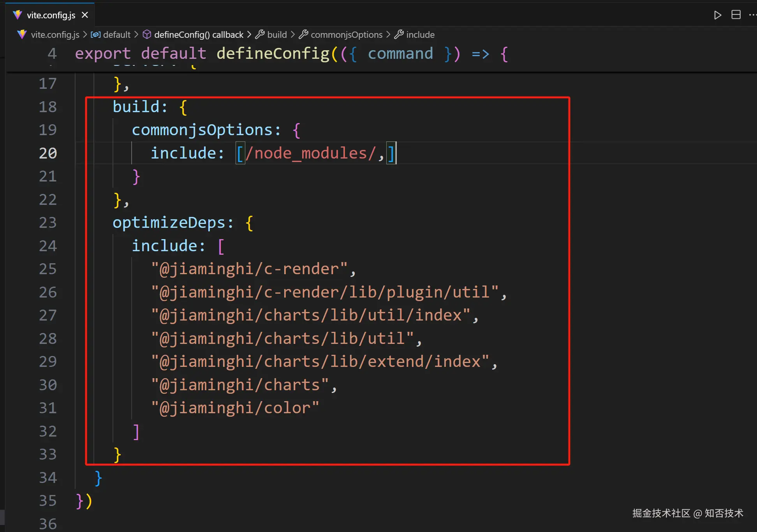This screenshot has width=757, height=532.
Task: Click the commonjsOptions breadcrumb segment
Action: click(x=346, y=35)
